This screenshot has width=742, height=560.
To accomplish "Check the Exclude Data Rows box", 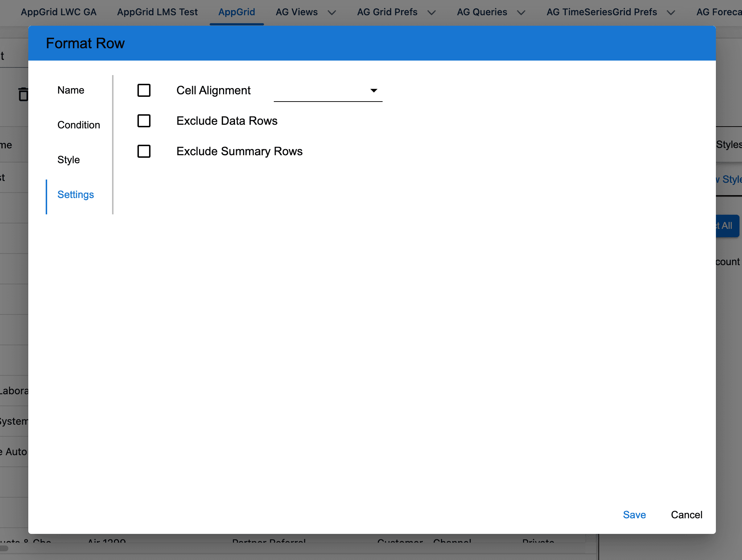I will tap(144, 121).
